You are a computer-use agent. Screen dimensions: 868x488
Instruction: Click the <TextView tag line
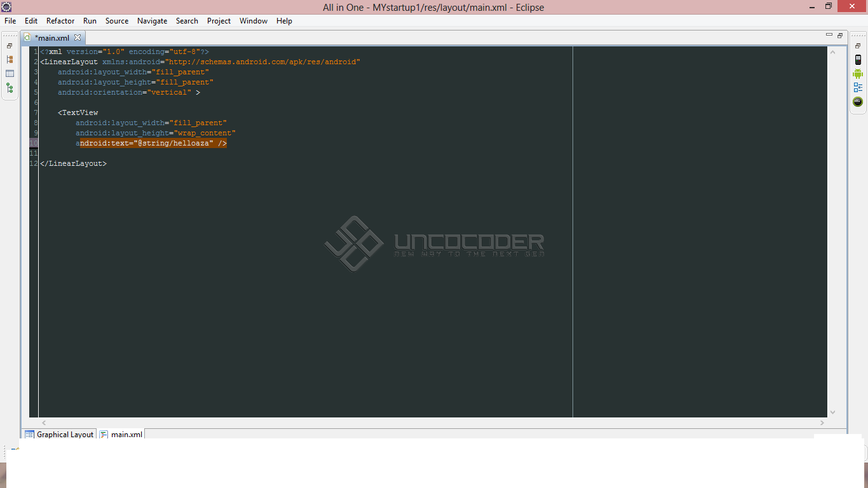click(x=78, y=112)
